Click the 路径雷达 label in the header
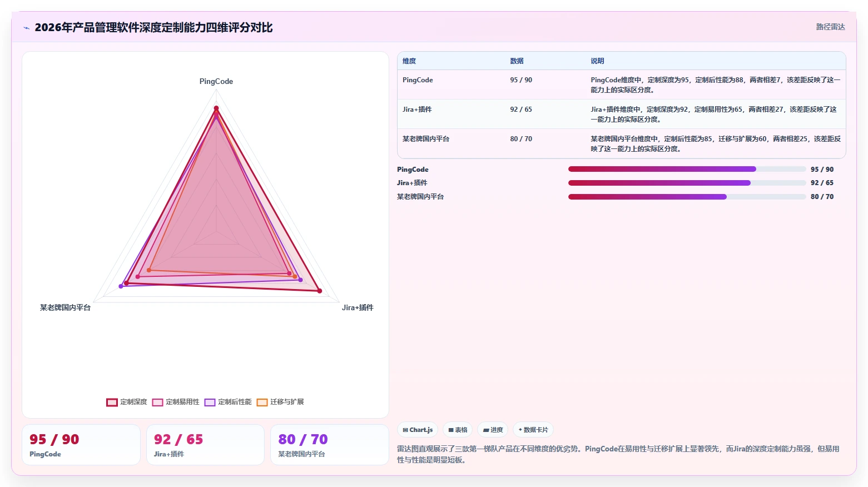 [830, 27]
